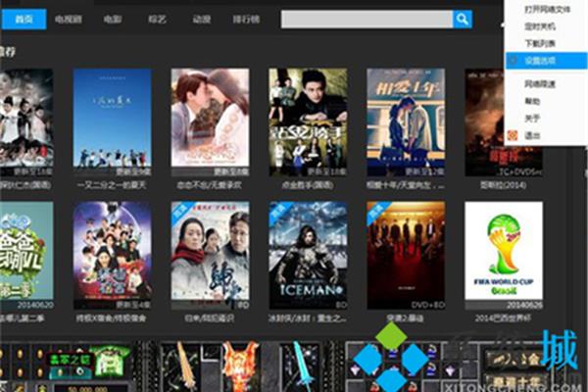
Task: Switch to the 电影 tab
Action: click(113, 20)
